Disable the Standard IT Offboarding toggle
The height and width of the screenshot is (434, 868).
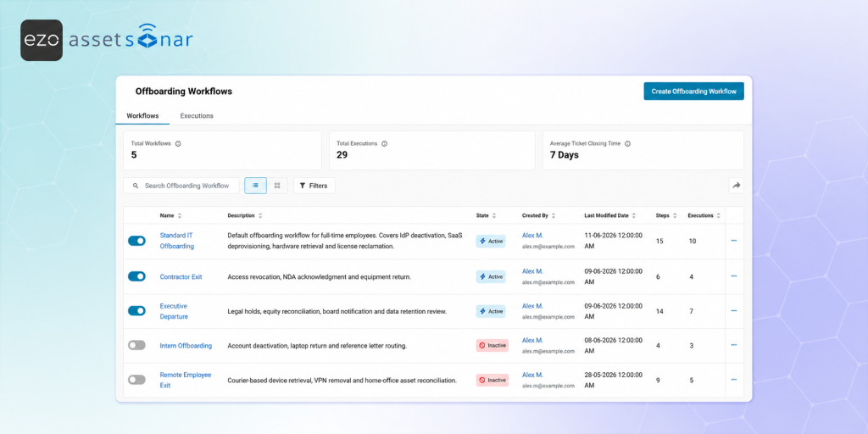point(136,241)
